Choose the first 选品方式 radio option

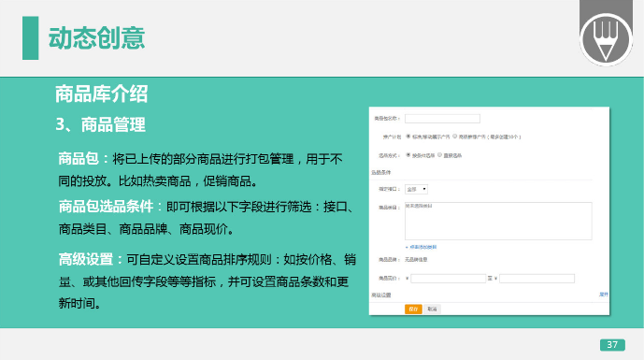(x=408, y=155)
